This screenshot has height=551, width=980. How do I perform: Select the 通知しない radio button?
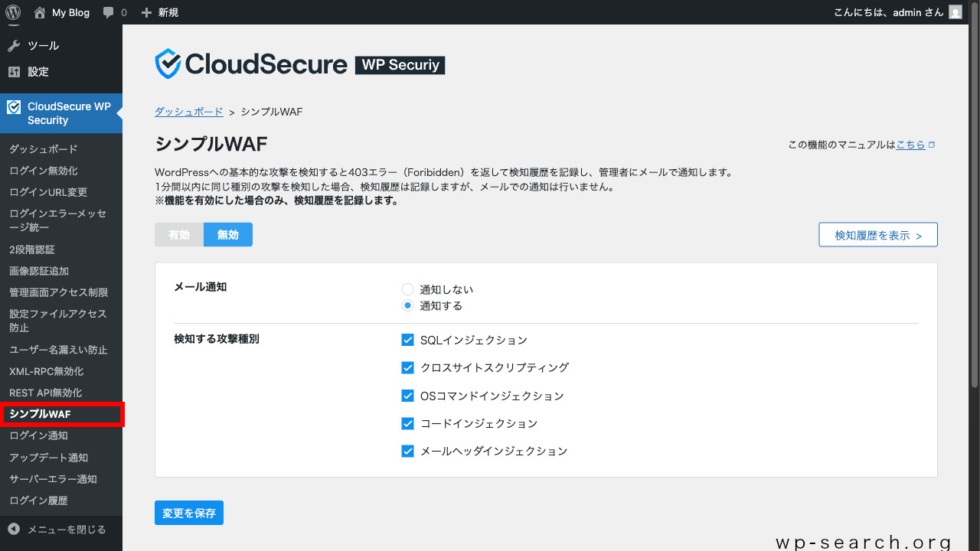(x=407, y=289)
